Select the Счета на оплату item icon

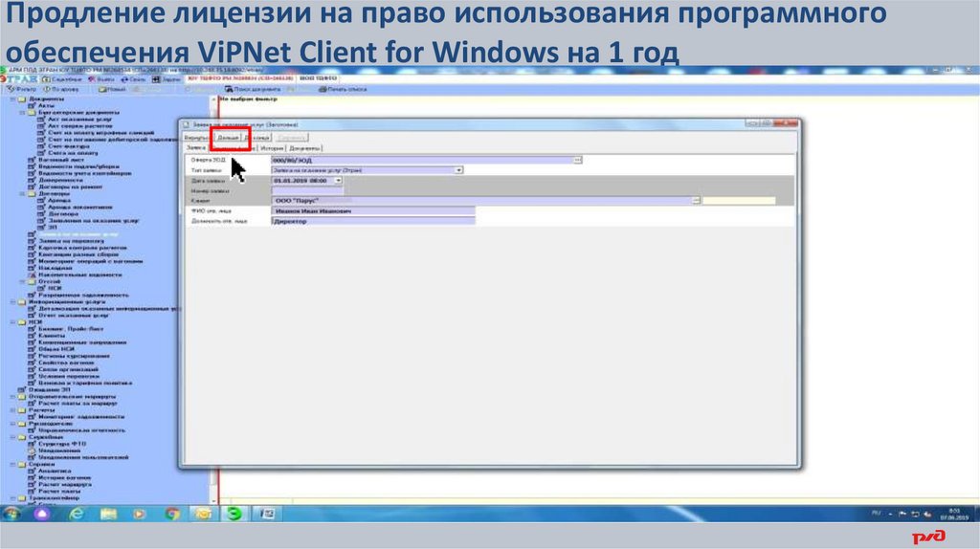pos(41,153)
